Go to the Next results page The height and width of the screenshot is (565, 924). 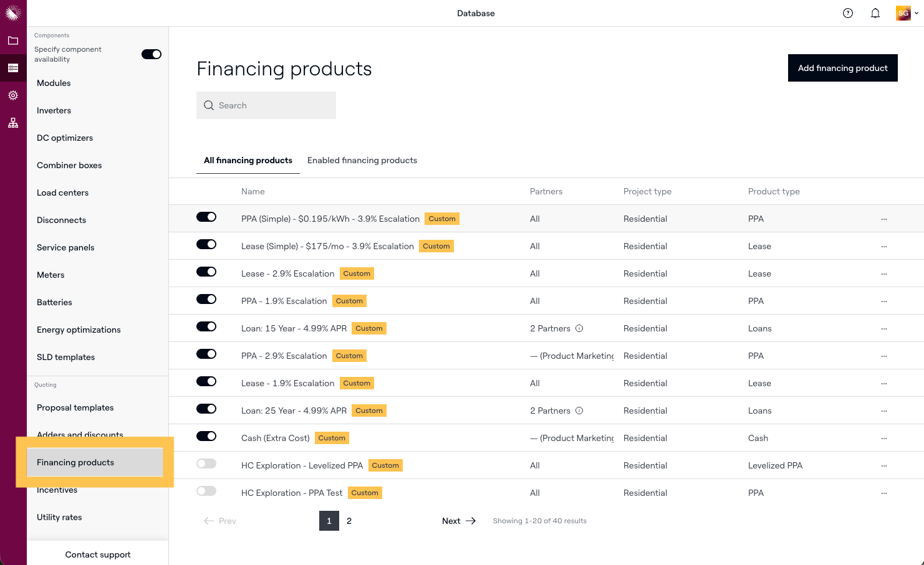click(458, 521)
